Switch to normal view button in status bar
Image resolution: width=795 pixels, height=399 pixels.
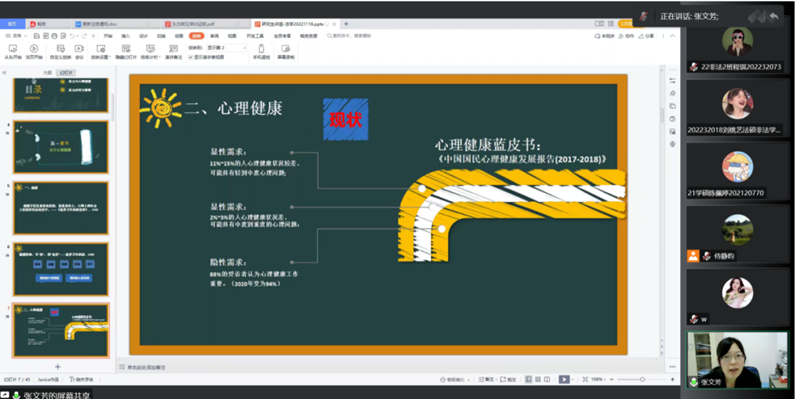click(529, 379)
